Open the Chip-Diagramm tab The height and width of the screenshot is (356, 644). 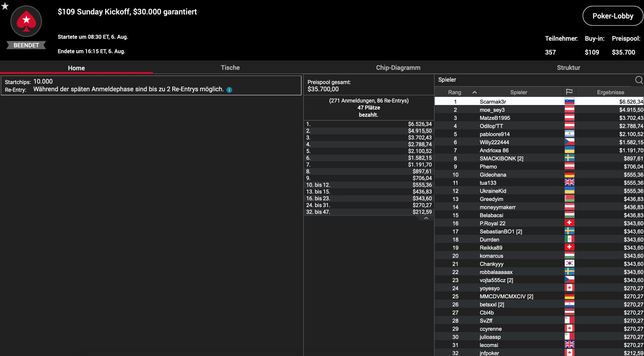(x=398, y=68)
